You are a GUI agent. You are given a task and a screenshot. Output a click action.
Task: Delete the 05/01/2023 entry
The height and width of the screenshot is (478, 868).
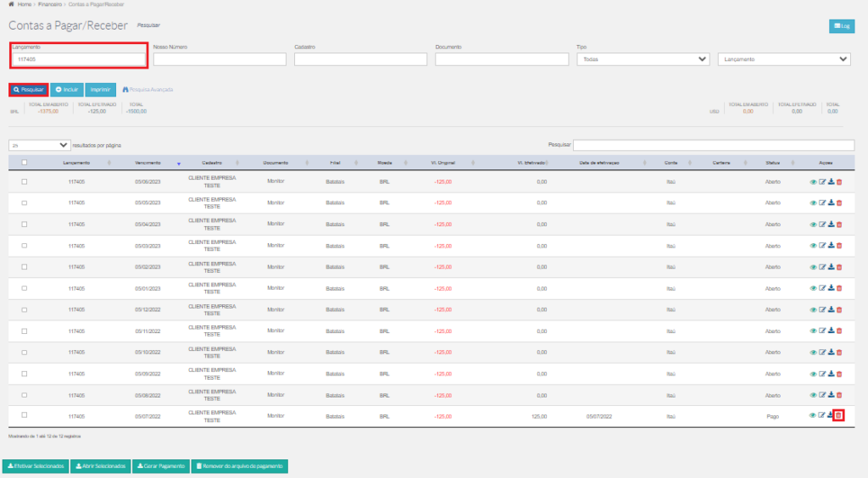click(839, 288)
